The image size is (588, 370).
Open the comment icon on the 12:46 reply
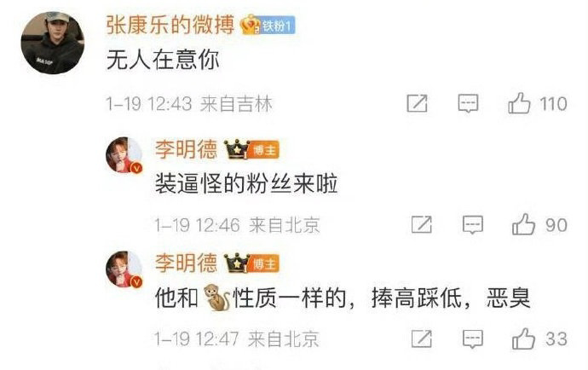point(472,224)
